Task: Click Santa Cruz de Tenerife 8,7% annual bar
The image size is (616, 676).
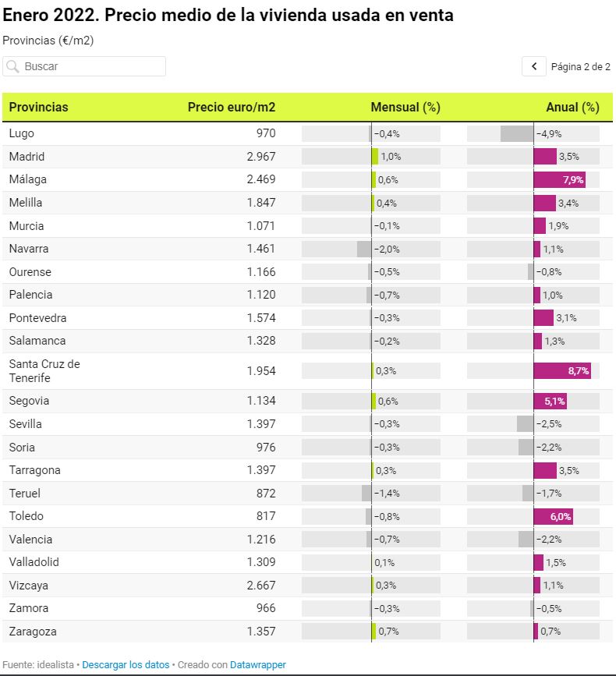Action: [561, 371]
